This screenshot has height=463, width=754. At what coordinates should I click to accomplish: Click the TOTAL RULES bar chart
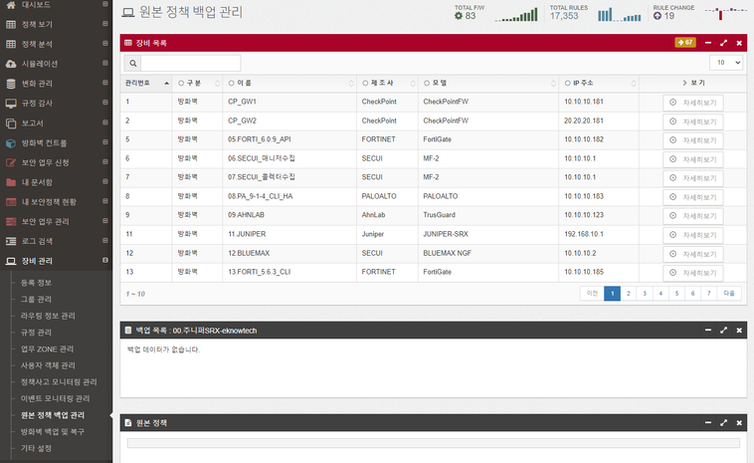tap(619, 14)
